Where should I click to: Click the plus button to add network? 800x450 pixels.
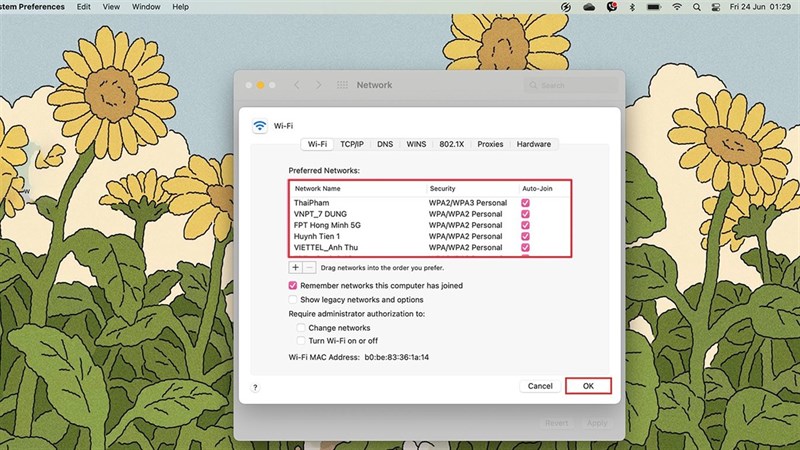click(295, 268)
